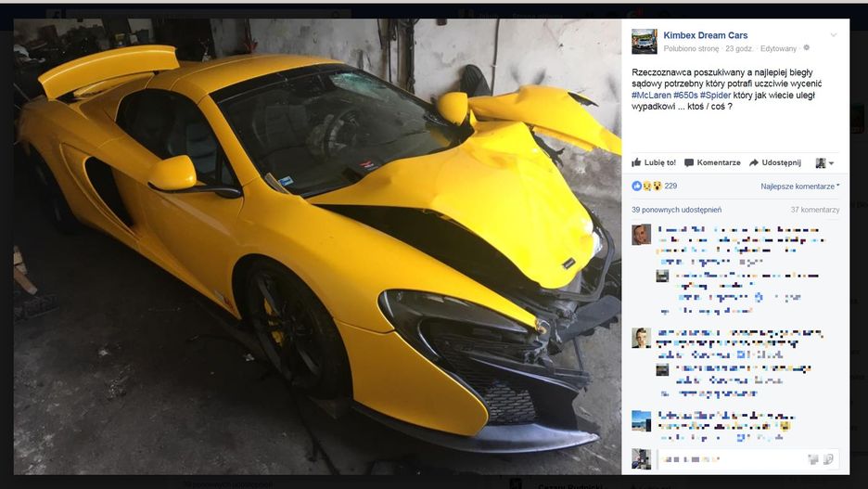The width and height of the screenshot is (868, 489).
Task: Show all 37 komentarzy
Action: pos(815,210)
